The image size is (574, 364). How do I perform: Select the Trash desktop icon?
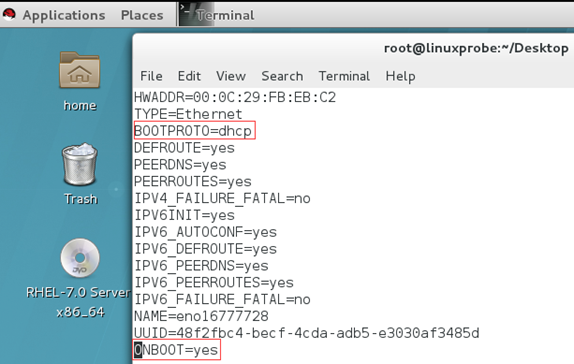pyautogui.click(x=80, y=165)
